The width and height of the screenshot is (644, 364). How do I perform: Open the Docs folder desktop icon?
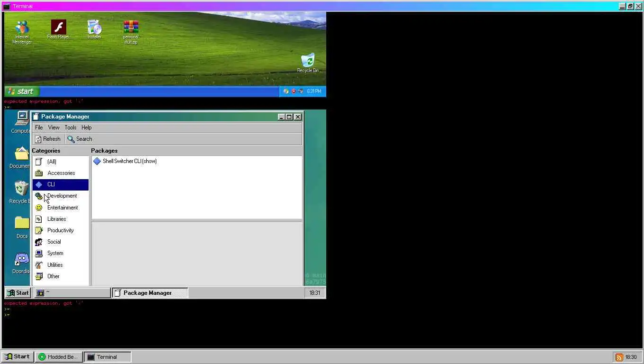(x=22, y=227)
